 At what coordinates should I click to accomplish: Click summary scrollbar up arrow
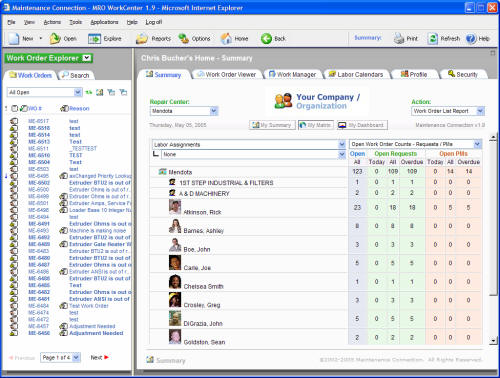pyautogui.click(x=493, y=138)
